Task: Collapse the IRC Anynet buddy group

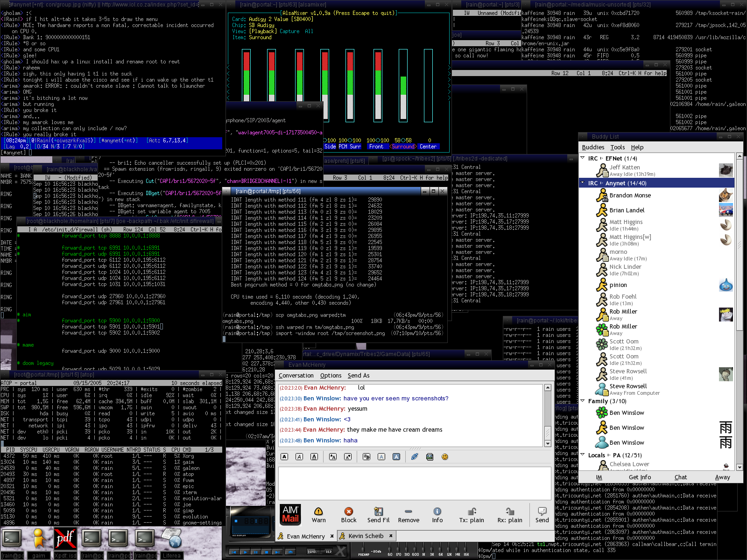Action: [x=583, y=183]
